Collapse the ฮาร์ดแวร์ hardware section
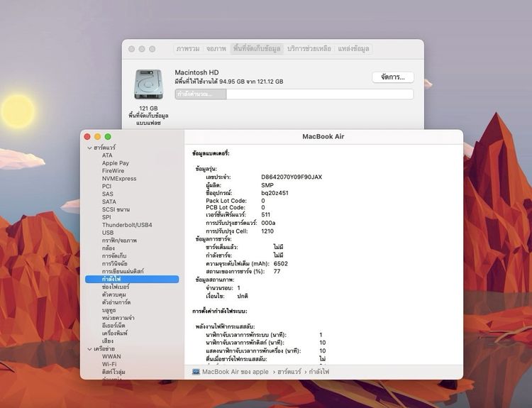Viewport: 532px width, 408px height. [x=89, y=148]
